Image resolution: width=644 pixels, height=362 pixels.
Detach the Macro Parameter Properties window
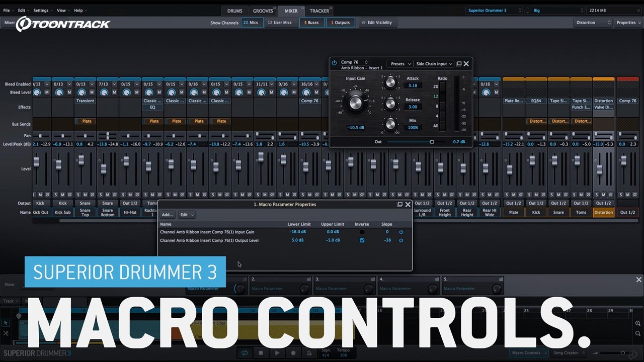coord(400,204)
